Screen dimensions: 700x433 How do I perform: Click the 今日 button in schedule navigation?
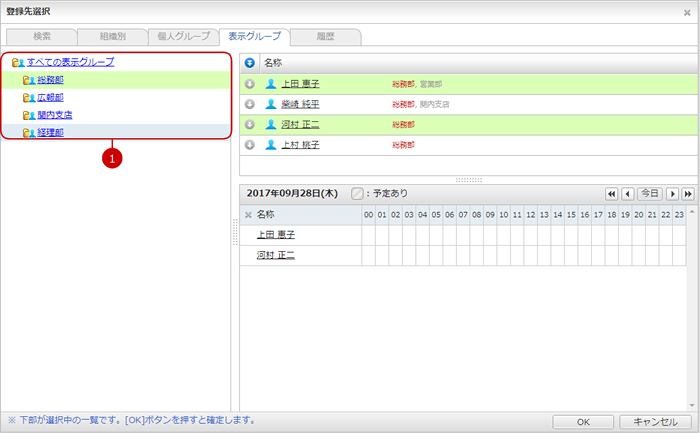tap(650, 193)
